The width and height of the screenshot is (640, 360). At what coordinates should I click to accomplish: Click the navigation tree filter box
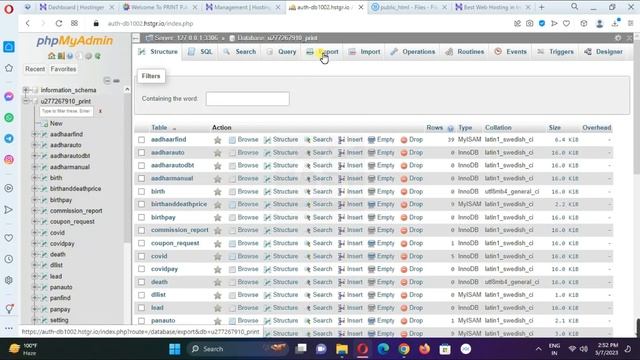click(x=66, y=111)
